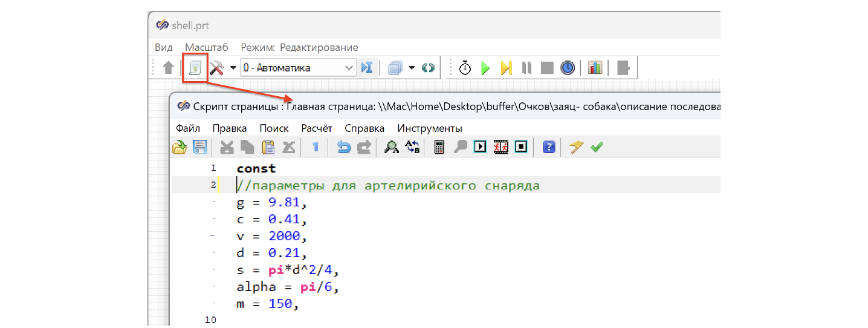The width and height of the screenshot is (868, 328).
Task: Click the calculator icon
Action: click(x=440, y=147)
